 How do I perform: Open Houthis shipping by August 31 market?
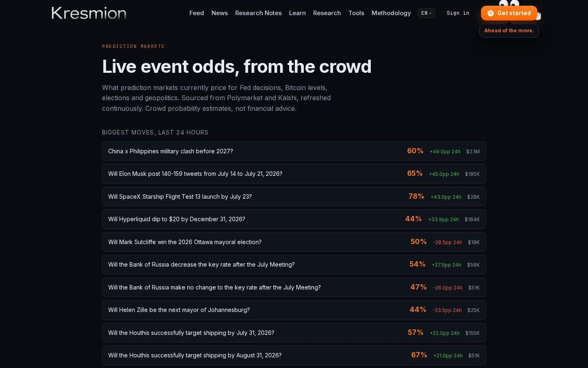[x=294, y=355]
